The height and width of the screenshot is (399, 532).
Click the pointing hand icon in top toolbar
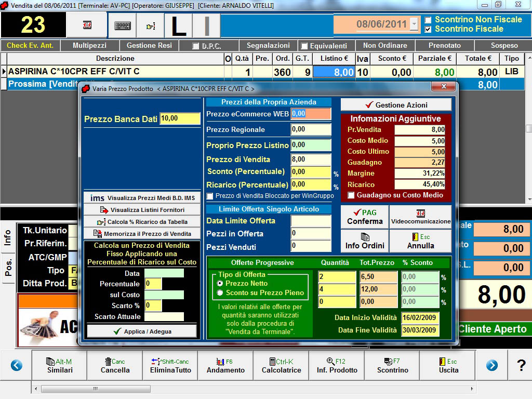151,25
